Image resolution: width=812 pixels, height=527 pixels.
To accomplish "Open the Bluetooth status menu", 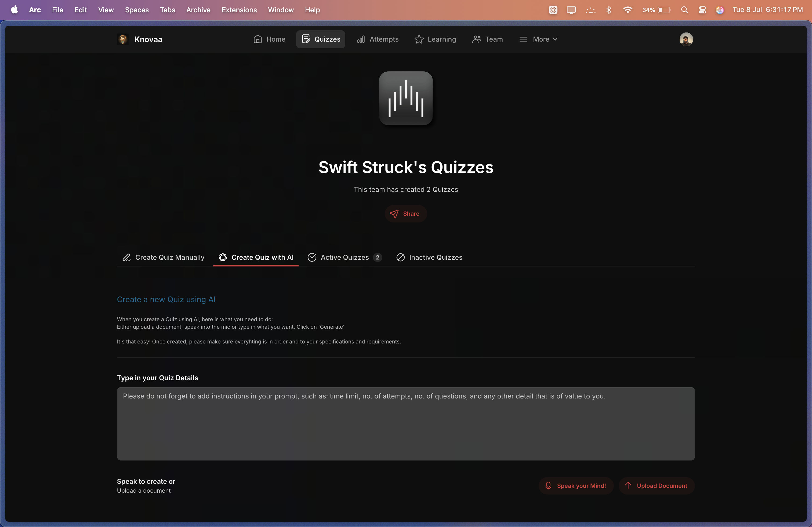I will point(609,10).
